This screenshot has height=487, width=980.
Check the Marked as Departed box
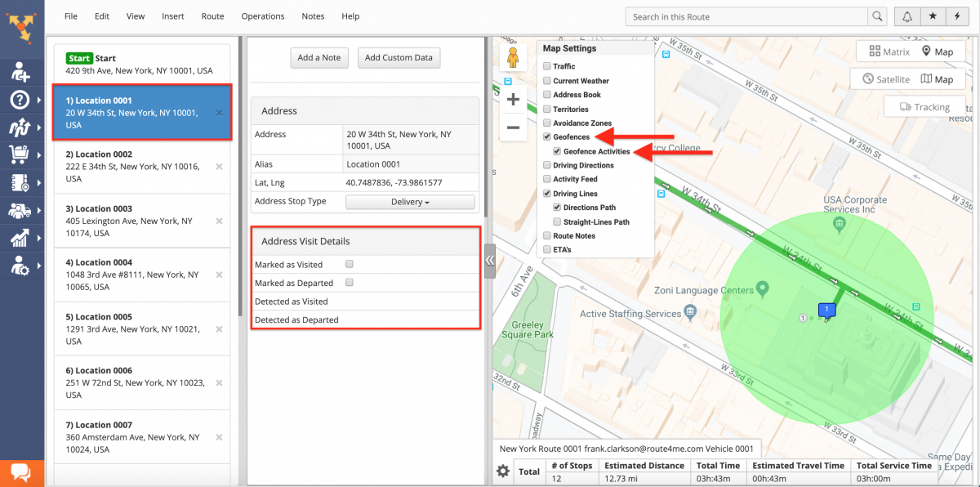click(x=350, y=283)
